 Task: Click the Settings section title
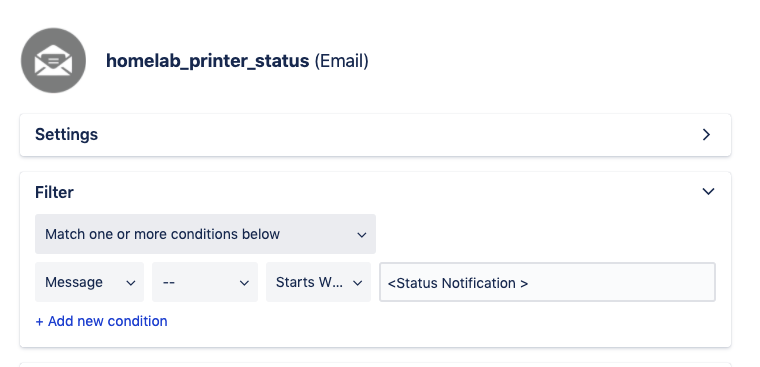(66, 134)
